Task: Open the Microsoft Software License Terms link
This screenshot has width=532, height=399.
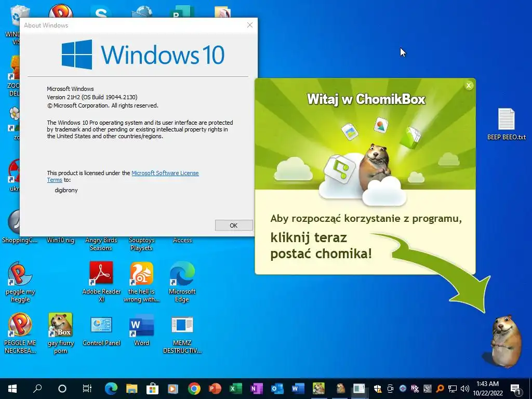Action: tap(165, 173)
